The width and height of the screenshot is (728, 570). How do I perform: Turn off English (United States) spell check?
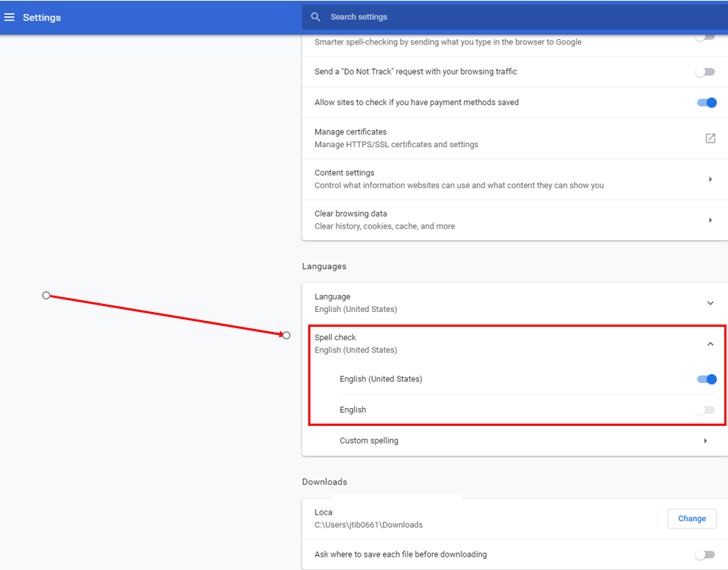click(x=707, y=379)
